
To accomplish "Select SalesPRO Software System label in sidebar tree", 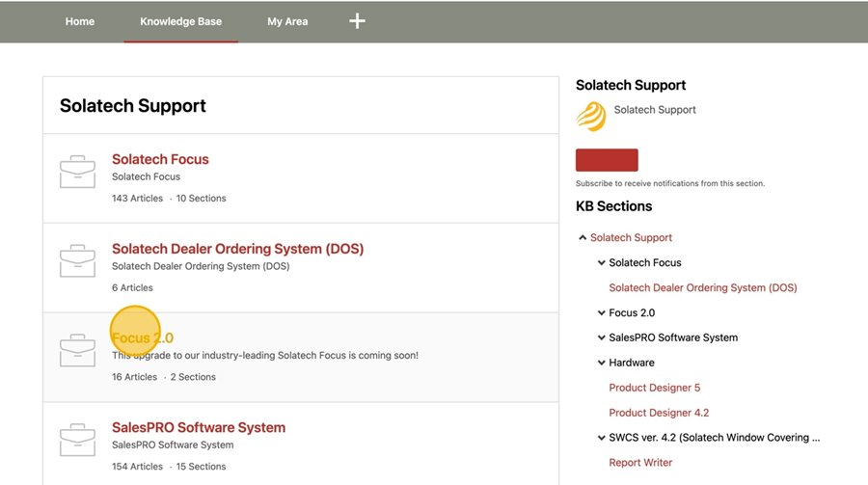I will tap(673, 337).
